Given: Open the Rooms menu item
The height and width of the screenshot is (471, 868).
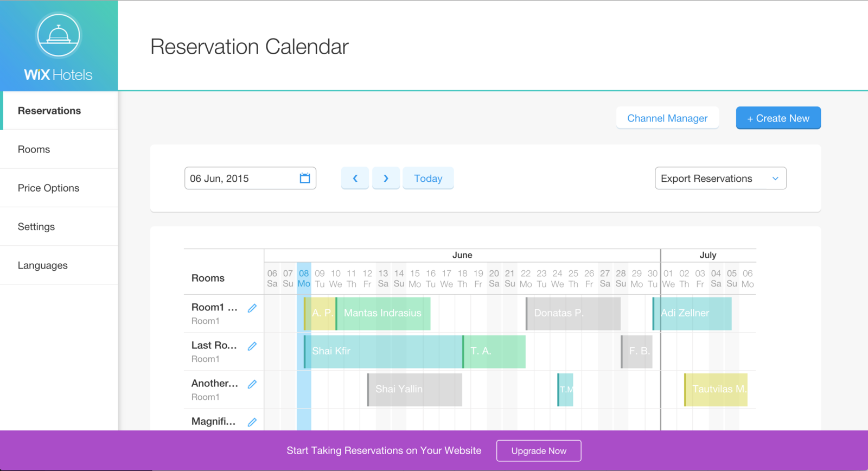Looking at the screenshot, I should click(59, 149).
